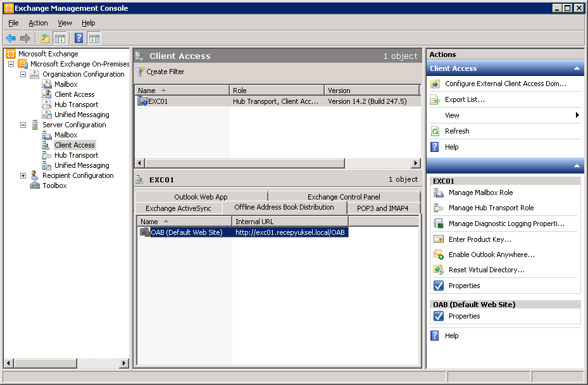Switch to the POP3 and IMAP4 tab
The image size is (588, 385).
[x=383, y=208]
